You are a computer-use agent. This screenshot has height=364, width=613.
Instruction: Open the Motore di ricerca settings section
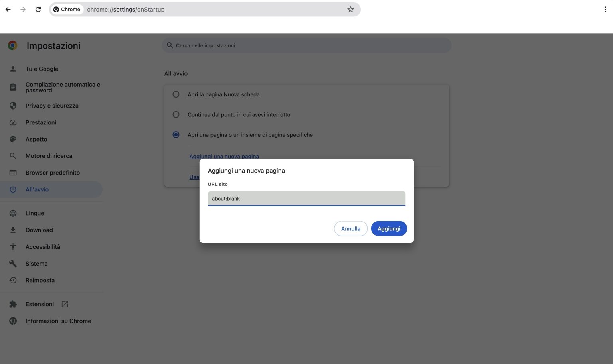(x=49, y=156)
